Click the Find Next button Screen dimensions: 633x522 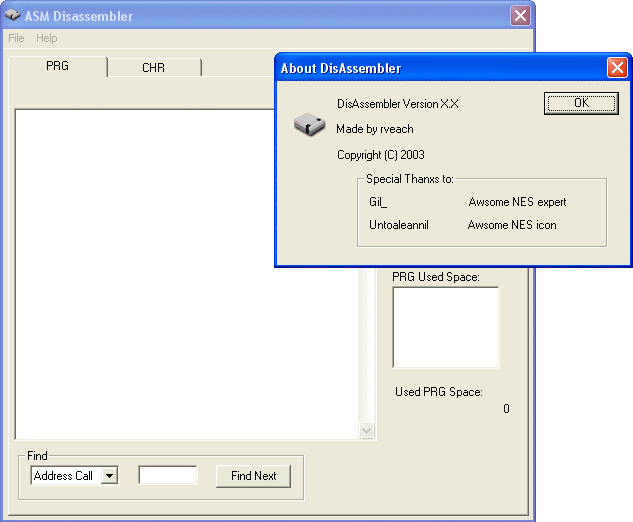pos(254,476)
